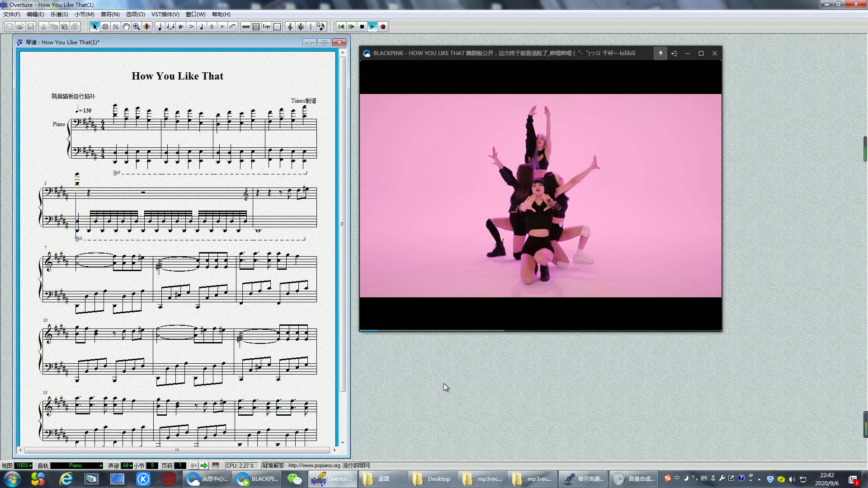Select the arrow pointer tool
Viewport: 868px width, 488px height.
[94, 27]
